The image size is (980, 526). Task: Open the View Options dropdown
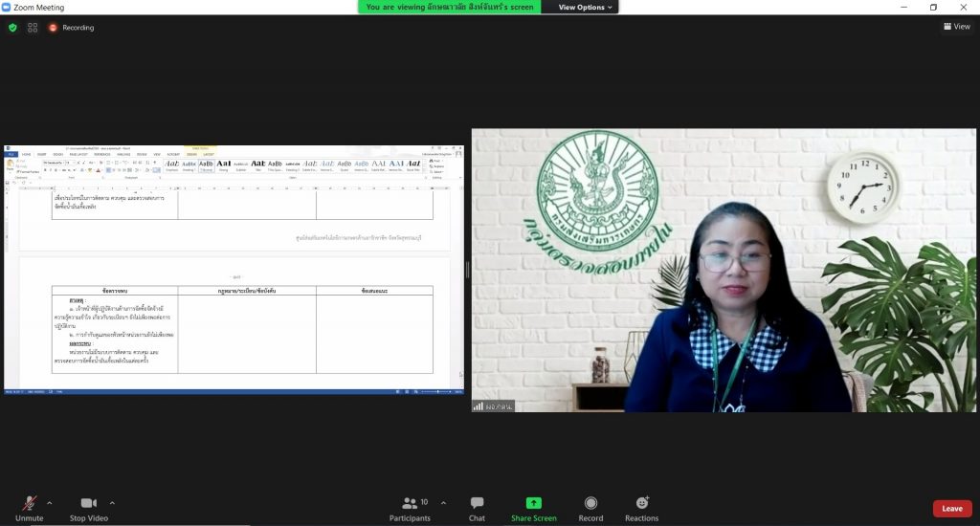tap(586, 7)
